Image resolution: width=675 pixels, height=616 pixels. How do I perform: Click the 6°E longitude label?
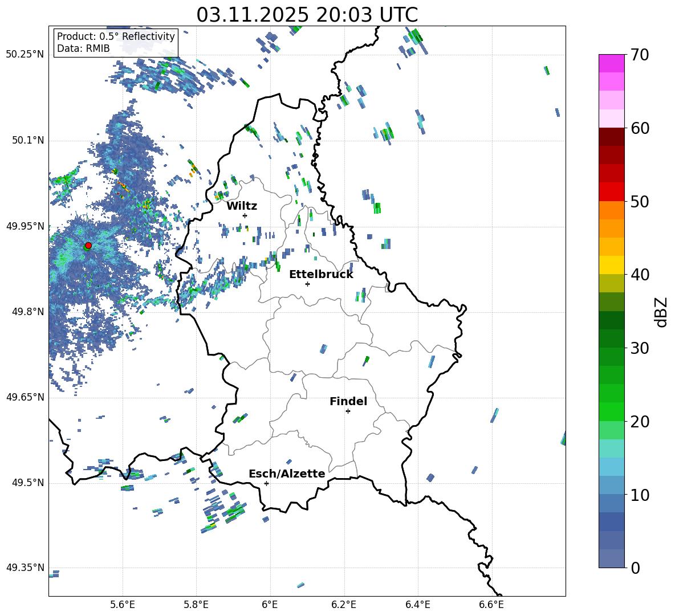pyautogui.click(x=270, y=605)
